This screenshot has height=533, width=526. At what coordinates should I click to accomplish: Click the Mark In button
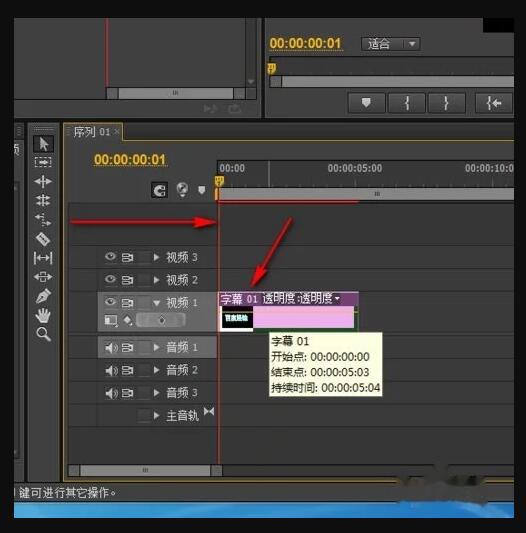tap(407, 103)
